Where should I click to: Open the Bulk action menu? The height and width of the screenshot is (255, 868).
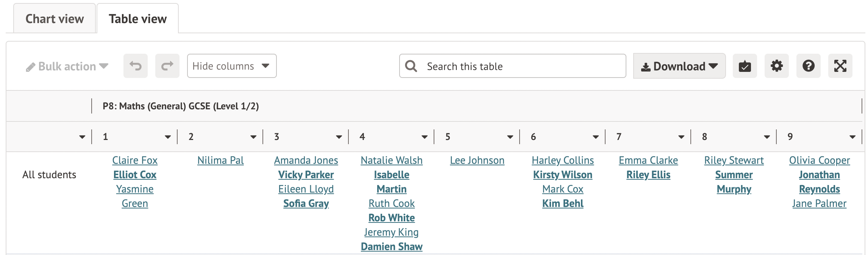pyautogui.click(x=67, y=67)
